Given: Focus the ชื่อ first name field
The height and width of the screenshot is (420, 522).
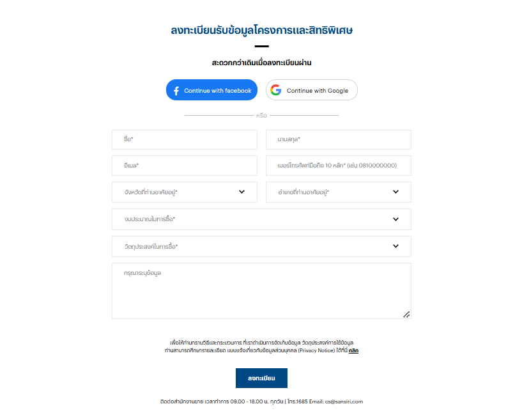Looking at the screenshot, I should [x=185, y=139].
